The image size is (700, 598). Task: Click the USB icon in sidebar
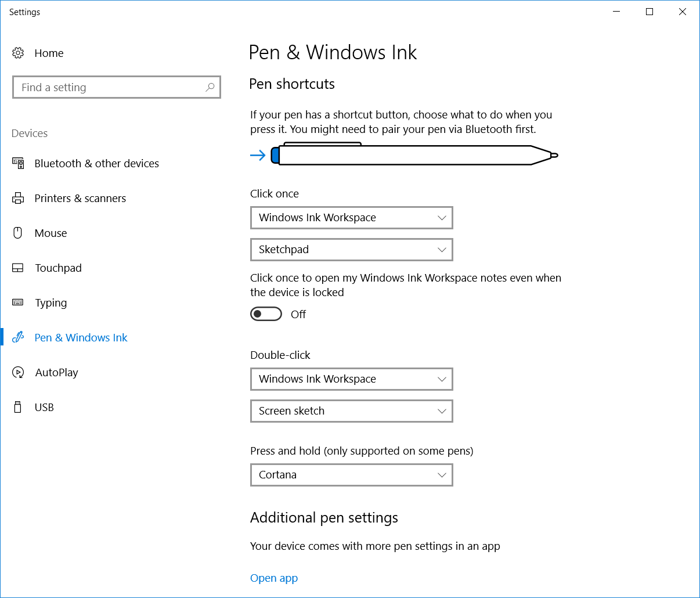click(18, 407)
